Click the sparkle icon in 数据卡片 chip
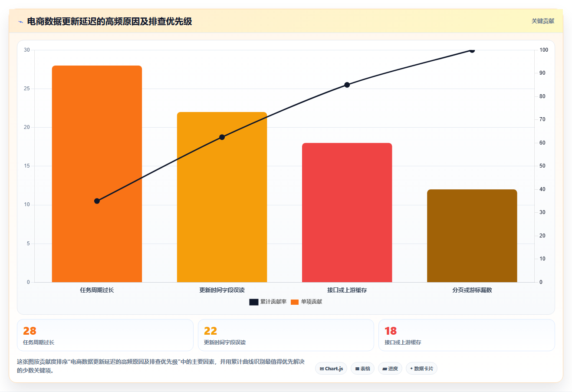The height and width of the screenshot is (392, 572). 411,369
